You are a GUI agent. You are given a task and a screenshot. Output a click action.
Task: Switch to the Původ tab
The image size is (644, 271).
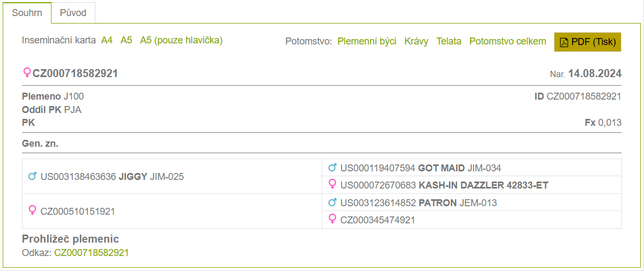pos(73,12)
